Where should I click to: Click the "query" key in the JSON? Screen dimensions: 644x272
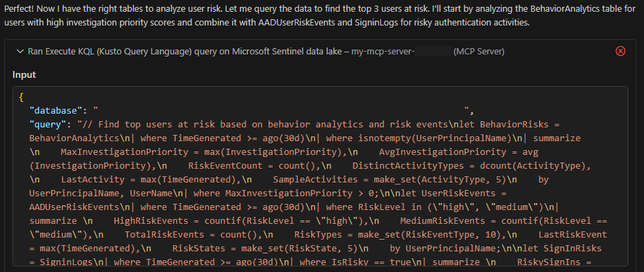coord(48,124)
